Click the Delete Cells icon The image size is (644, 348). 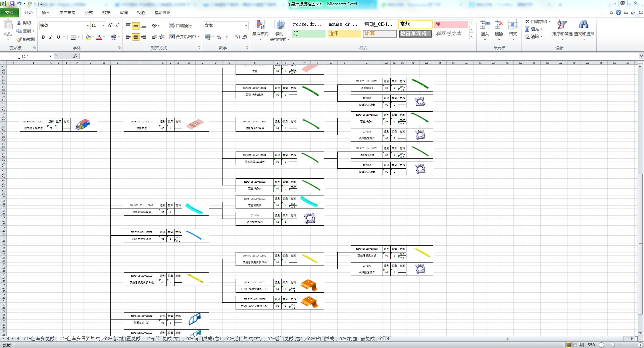pos(499,25)
